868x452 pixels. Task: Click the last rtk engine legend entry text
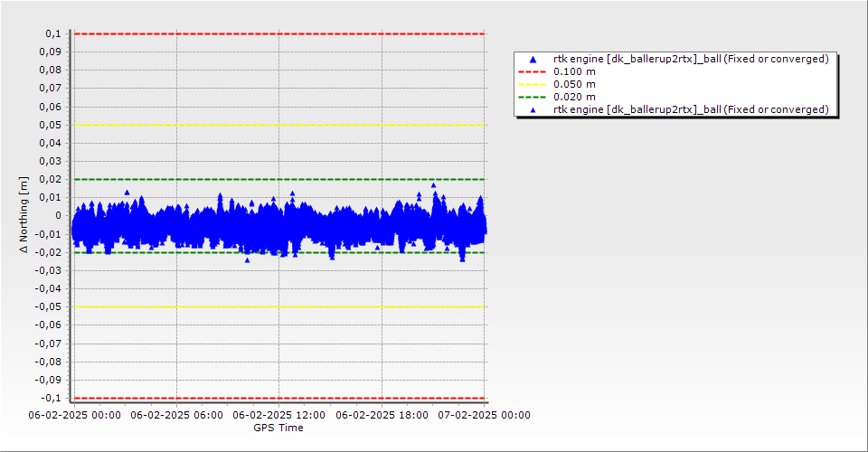point(691,109)
